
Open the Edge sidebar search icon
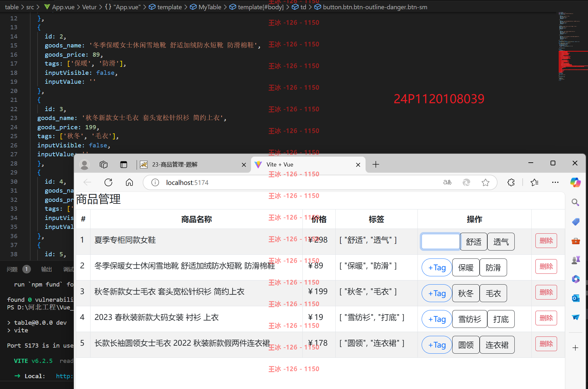coord(575,202)
